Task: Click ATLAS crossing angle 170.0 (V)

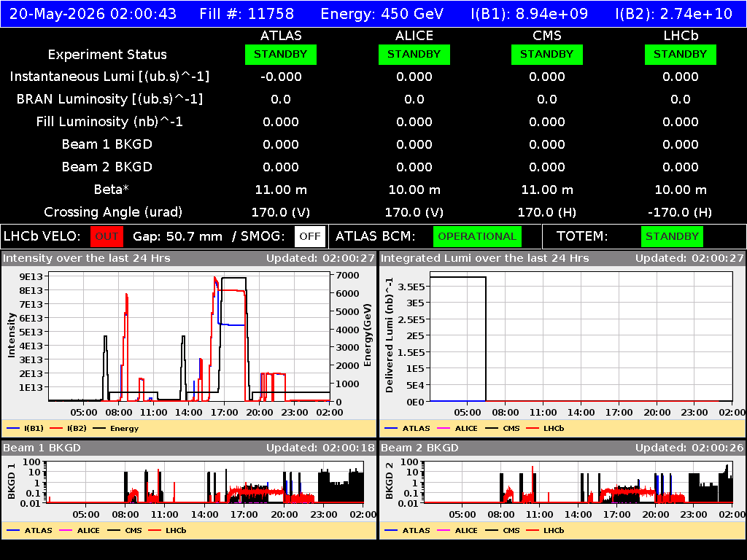Action: pos(281,212)
